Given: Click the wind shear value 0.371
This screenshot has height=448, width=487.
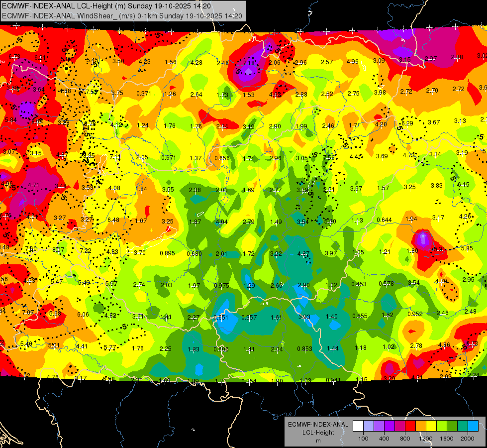Looking at the screenshot, I should pos(144,94).
